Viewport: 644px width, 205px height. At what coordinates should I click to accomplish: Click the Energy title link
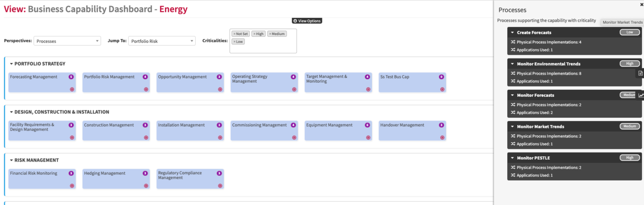(x=173, y=9)
